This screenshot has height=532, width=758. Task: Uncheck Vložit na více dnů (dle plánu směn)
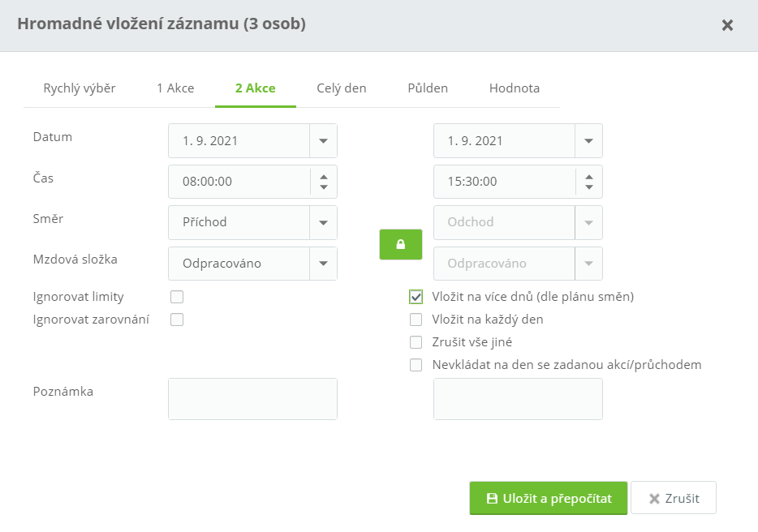pos(416,297)
